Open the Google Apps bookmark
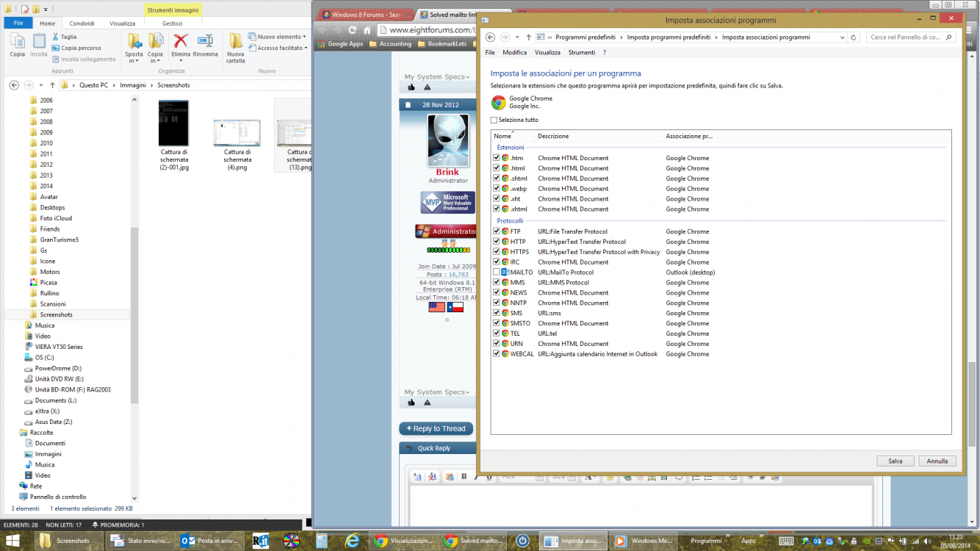This screenshot has height=551, width=980. (340, 44)
